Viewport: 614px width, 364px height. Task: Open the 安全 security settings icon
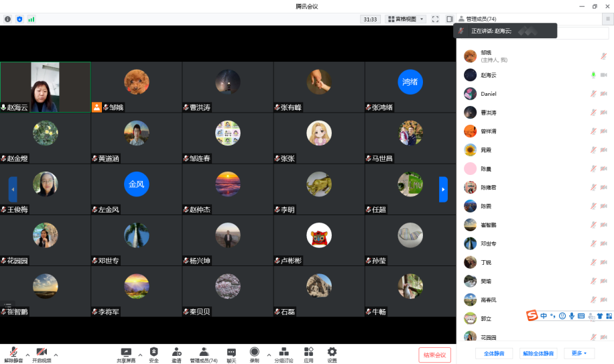pyautogui.click(x=153, y=354)
